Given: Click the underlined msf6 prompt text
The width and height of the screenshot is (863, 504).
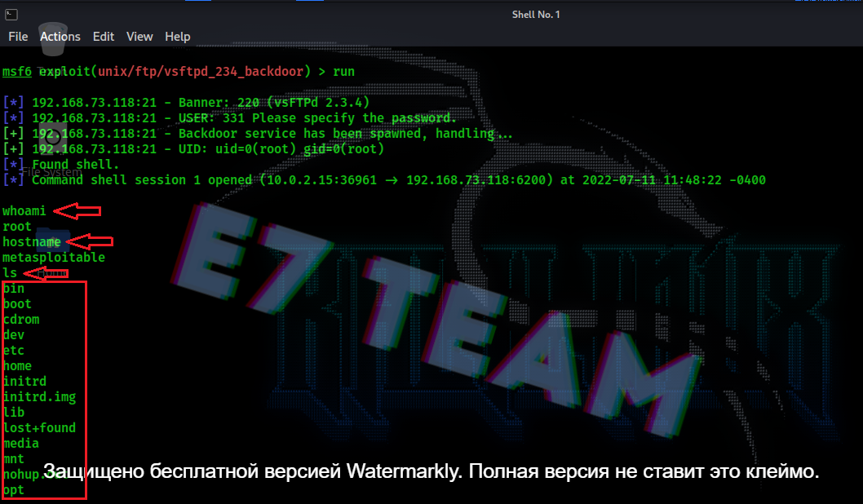Looking at the screenshot, I should pos(17,72).
